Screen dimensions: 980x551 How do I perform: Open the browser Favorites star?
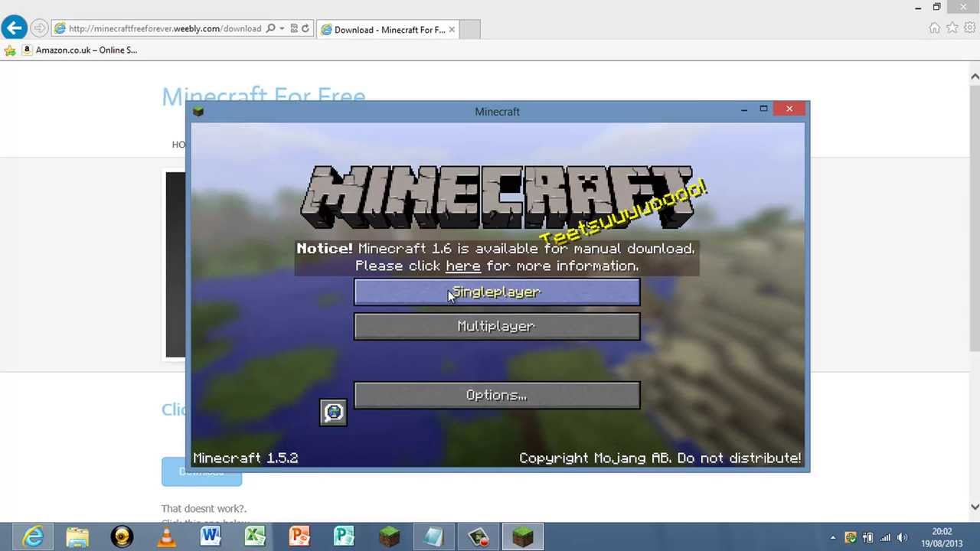click(x=952, y=28)
